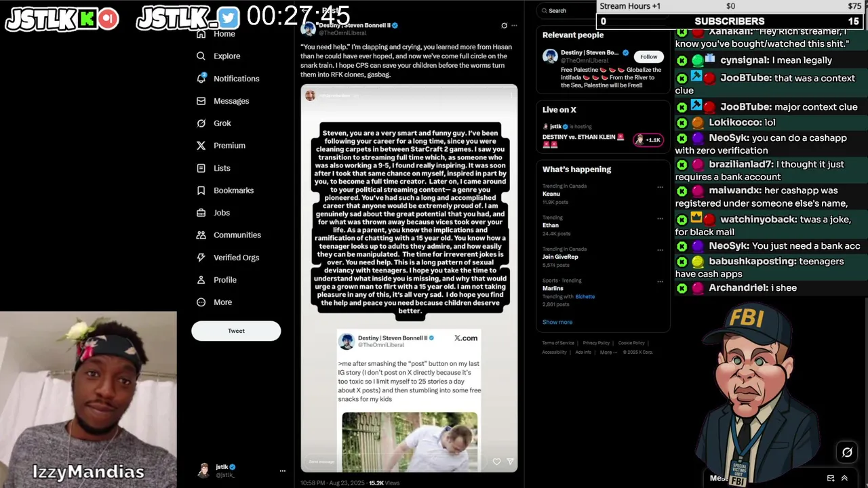This screenshot has width=868, height=488.
Task: Open the post's three-dot options menu
Action: pyautogui.click(x=514, y=26)
